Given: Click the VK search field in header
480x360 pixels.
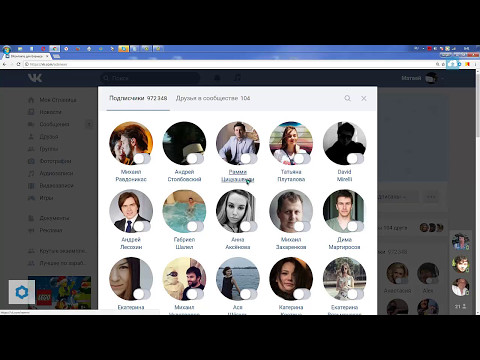Looking at the screenshot, I should (150, 78).
